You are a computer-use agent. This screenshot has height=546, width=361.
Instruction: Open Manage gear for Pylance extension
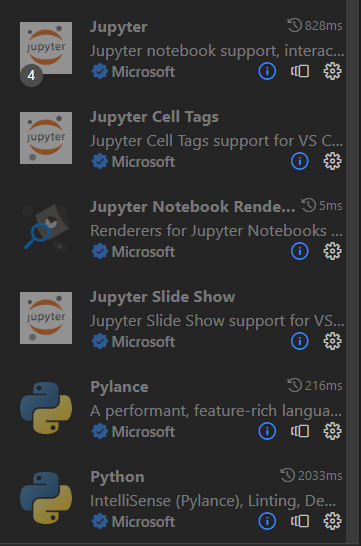point(332,431)
